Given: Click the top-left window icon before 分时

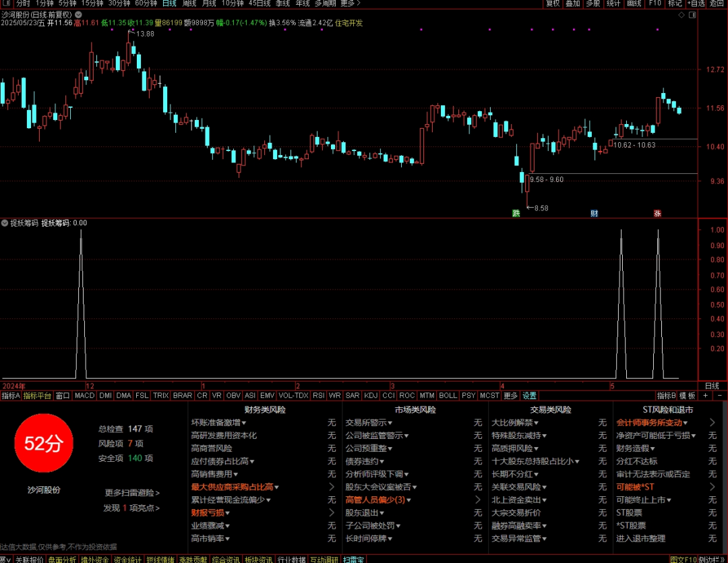Looking at the screenshot, I should 5,3.
